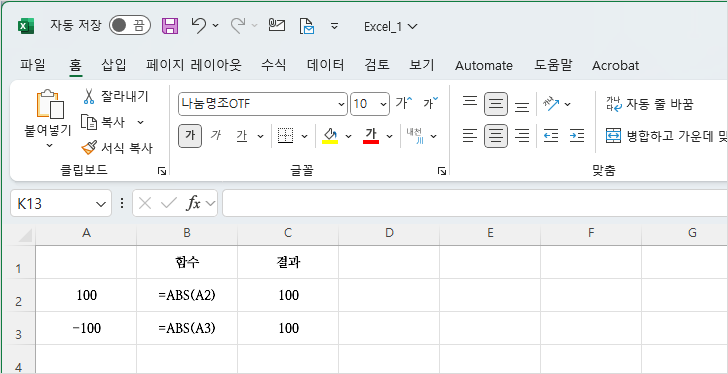
Task: Toggle the AutoSave (자동 저장) switch
Action: (130, 26)
